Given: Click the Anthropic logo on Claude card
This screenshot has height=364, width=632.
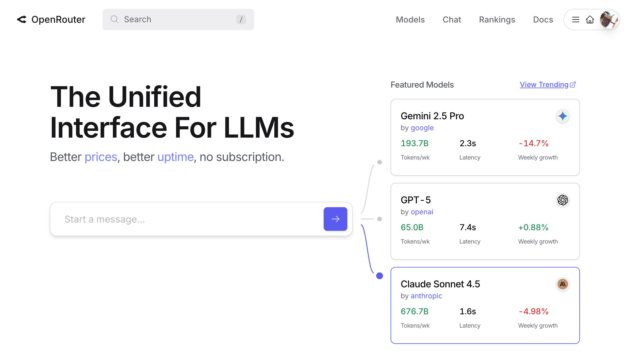Looking at the screenshot, I should (x=562, y=284).
